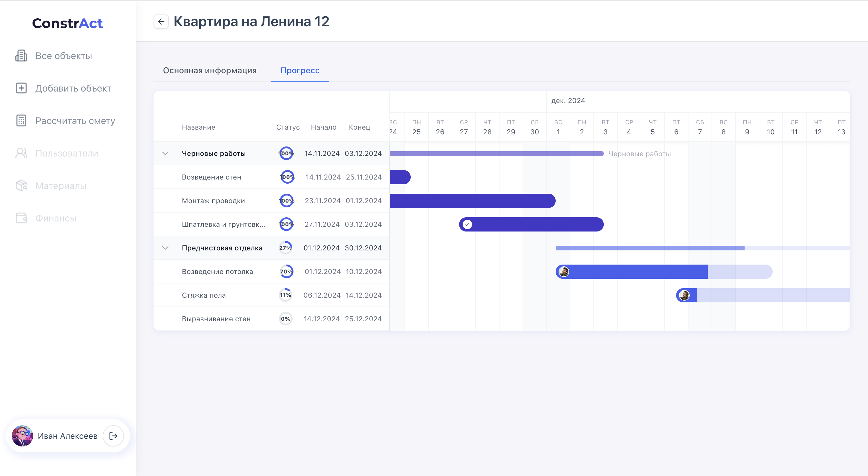Click 100% status ring for Монтаж проводки

286,200
